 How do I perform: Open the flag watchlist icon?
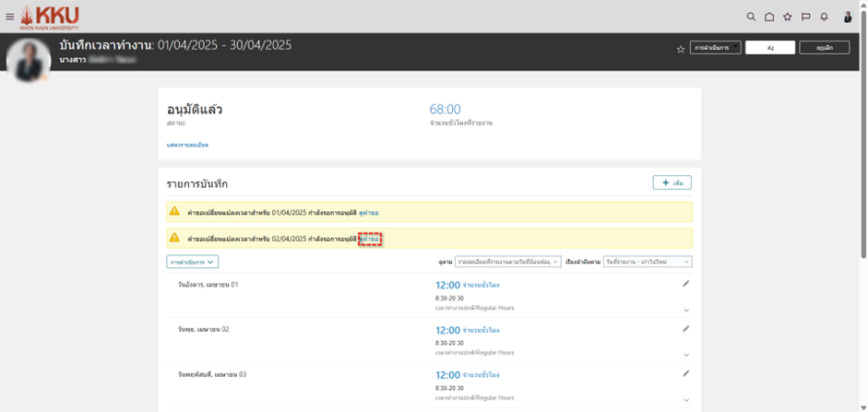pyautogui.click(x=805, y=17)
